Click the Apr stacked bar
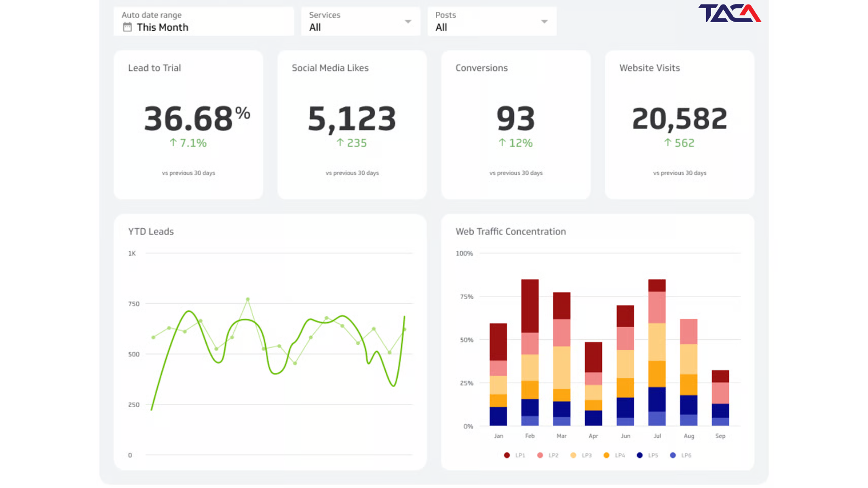 tap(593, 384)
